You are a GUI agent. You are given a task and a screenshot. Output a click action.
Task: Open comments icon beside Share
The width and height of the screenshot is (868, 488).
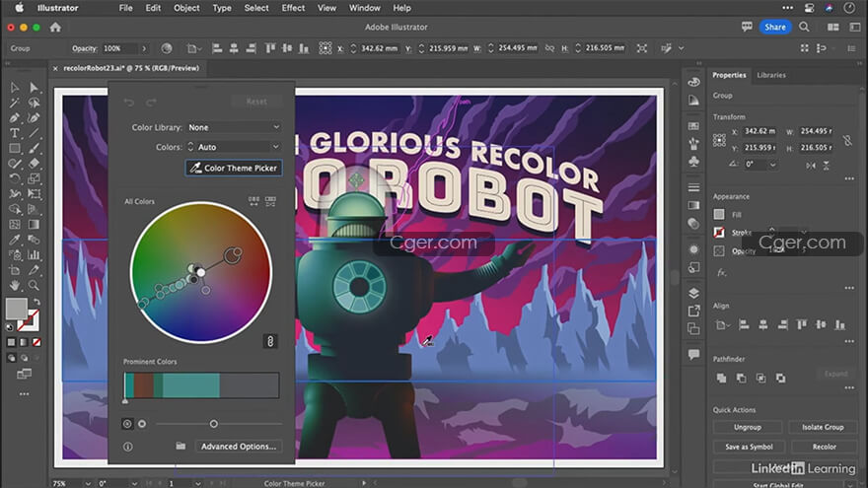click(x=747, y=27)
